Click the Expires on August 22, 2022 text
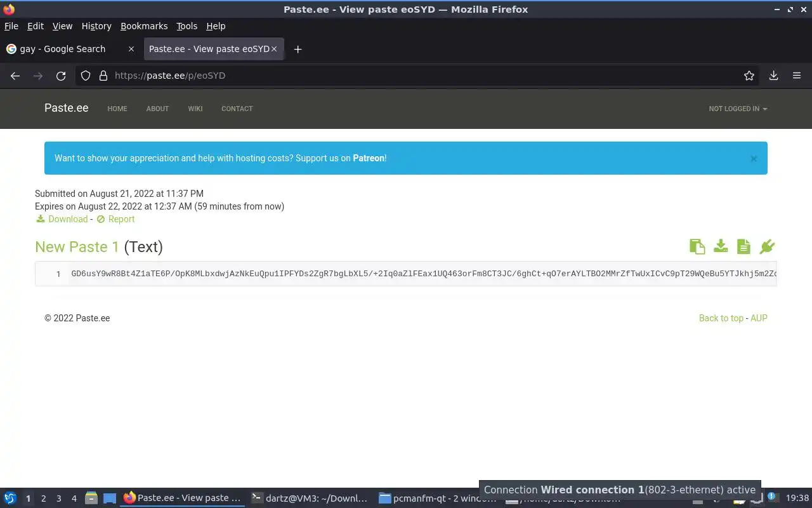The width and height of the screenshot is (812, 508). pos(159,206)
